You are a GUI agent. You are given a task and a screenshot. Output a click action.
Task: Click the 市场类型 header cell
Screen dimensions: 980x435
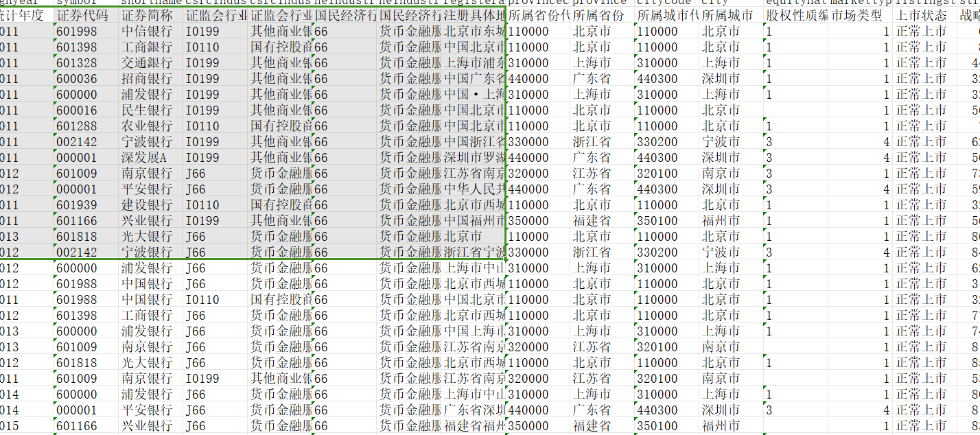861,15
